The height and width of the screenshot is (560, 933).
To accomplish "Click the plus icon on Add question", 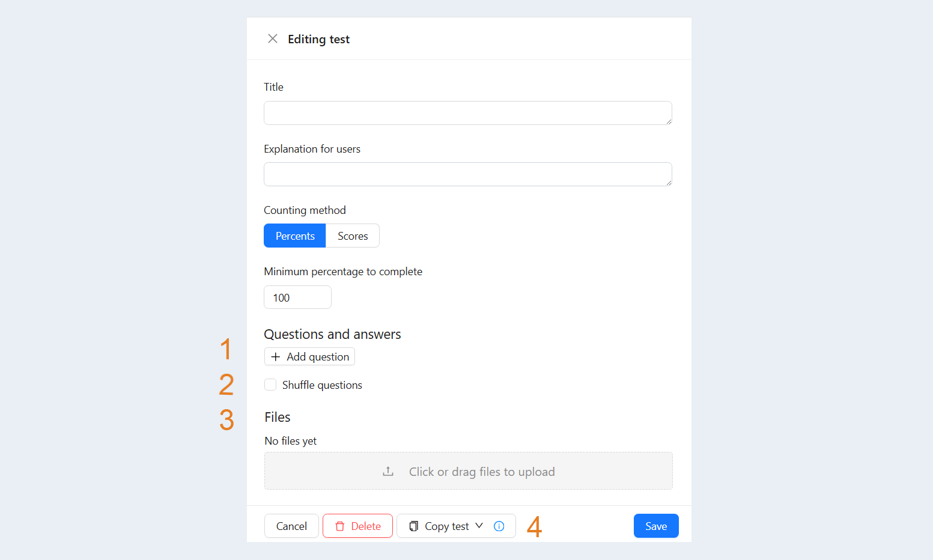I will point(276,357).
